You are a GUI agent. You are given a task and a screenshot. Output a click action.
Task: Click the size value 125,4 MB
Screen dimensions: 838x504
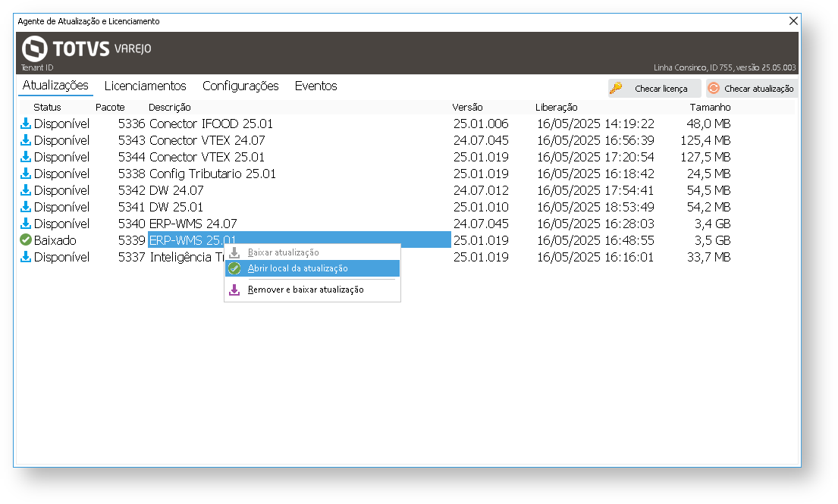(x=705, y=140)
